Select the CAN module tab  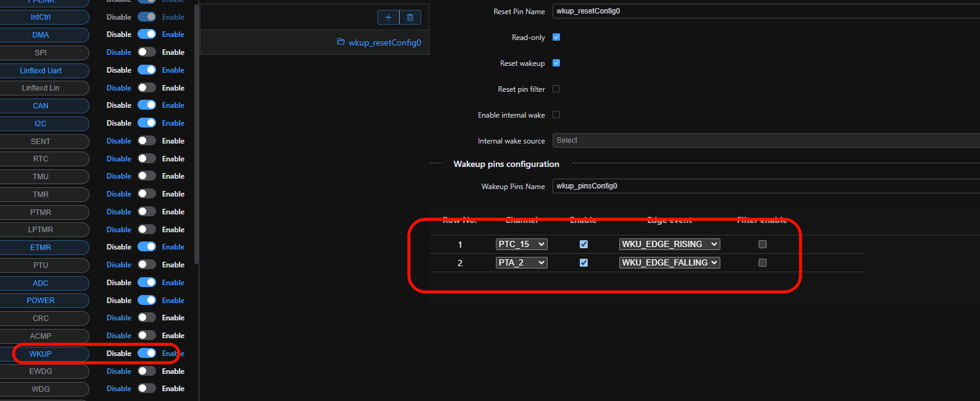41,106
